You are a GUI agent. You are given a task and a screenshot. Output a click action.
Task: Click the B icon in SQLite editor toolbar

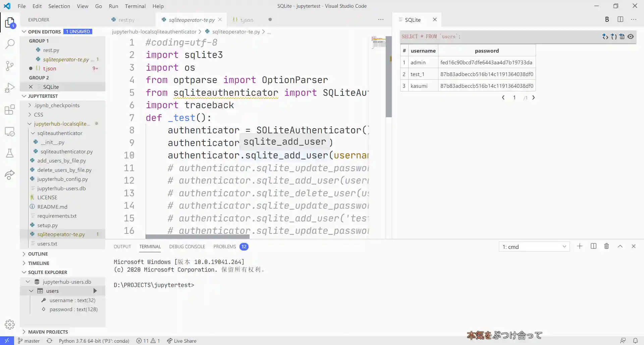click(607, 19)
